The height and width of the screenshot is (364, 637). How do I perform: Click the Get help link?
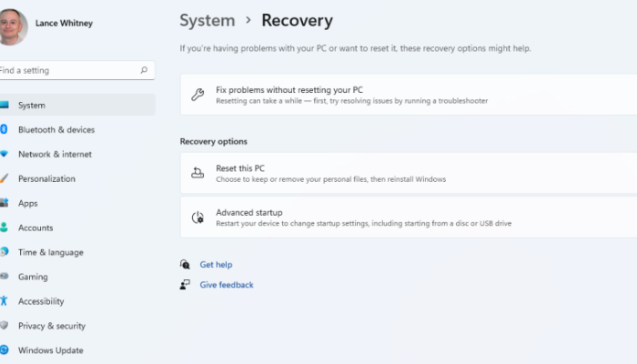[216, 265]
